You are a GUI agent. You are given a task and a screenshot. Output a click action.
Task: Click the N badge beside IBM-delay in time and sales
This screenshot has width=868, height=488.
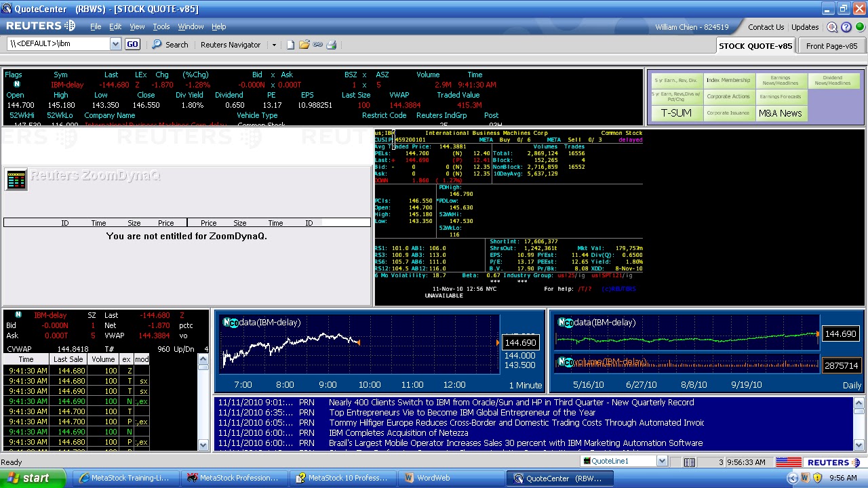(18, 315)
